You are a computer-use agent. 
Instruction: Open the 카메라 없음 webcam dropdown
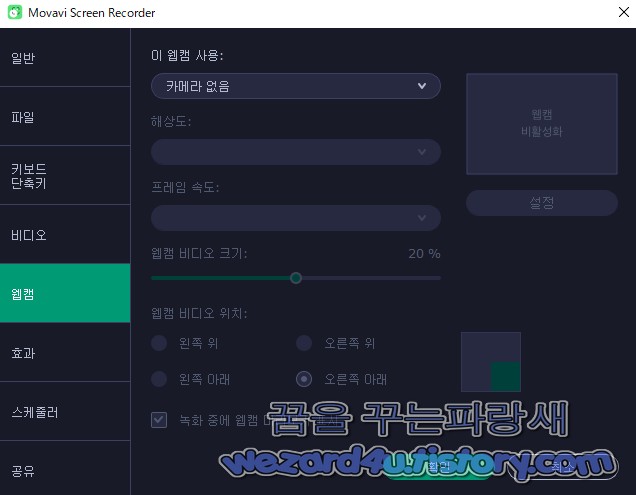pos(296,86)
